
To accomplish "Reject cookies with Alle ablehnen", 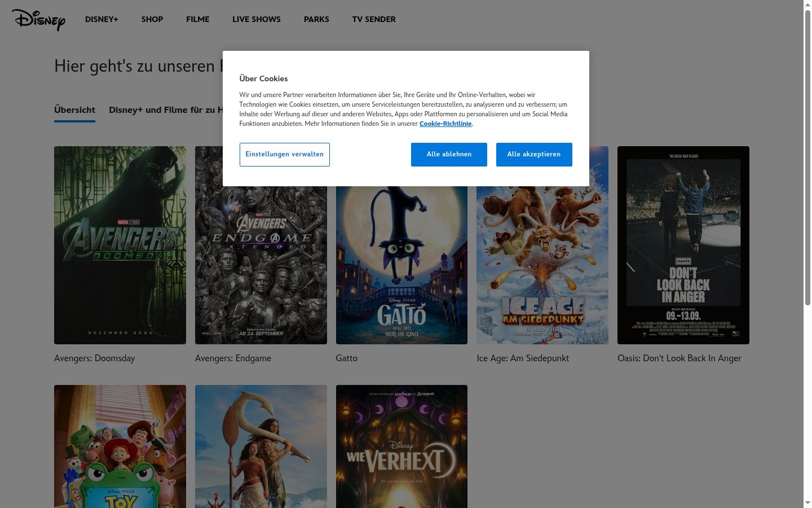I will pyautogui.click(x=449, y=155).
